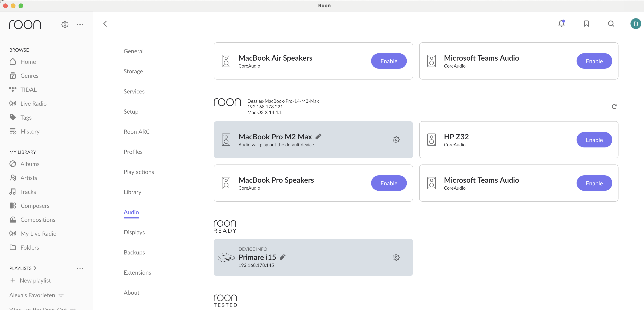Edit Primare i15 name with pencil
This screenshot has height=310, width=644.
coord(283,257)
